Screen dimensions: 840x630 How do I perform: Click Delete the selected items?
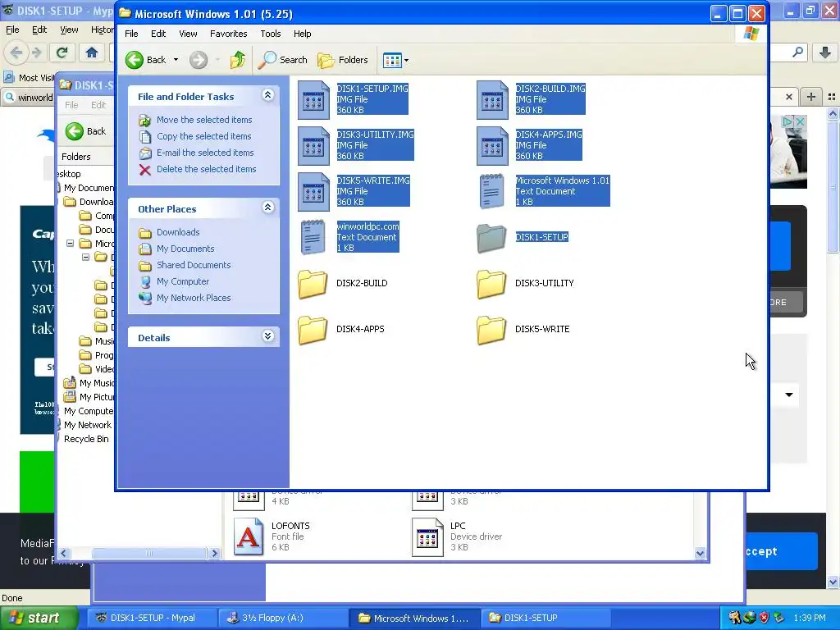(x=206, y=169)
